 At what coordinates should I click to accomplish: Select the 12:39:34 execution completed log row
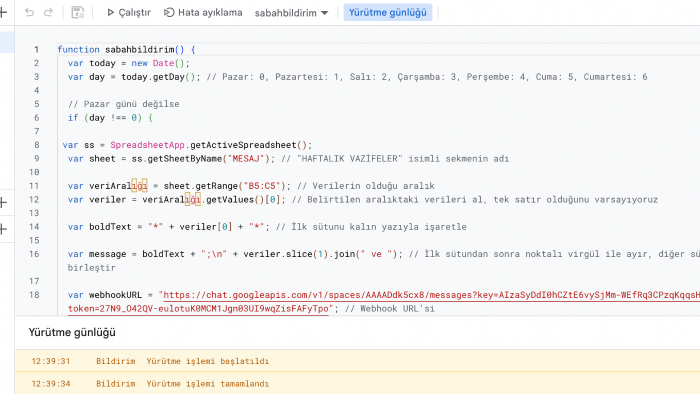(x=357, y=383)
